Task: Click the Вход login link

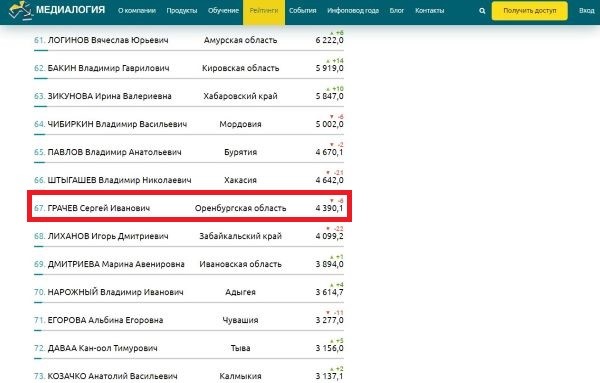Action: [587, 11]
